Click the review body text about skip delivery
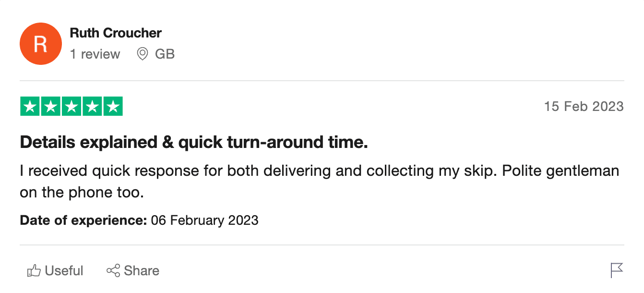 pyautogui.click(x=319, y=171)
